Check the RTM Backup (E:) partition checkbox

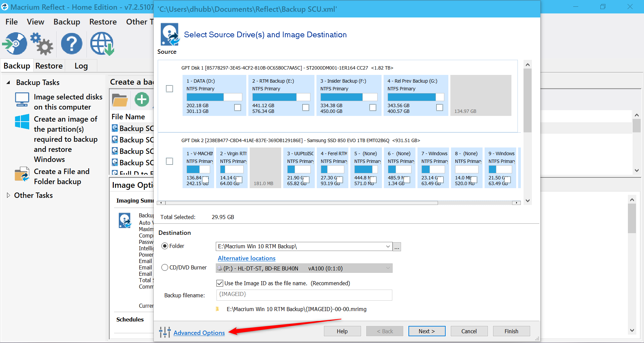click(306, 108)
